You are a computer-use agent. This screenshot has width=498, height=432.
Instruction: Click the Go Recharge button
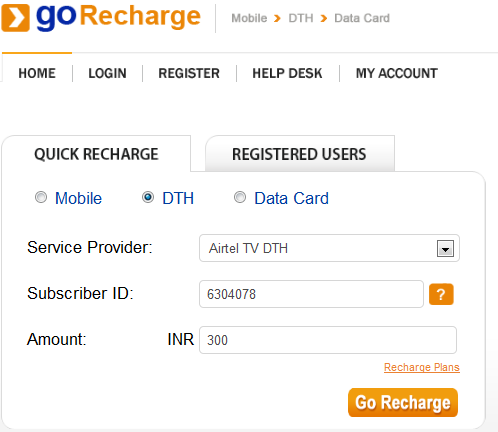tap(403, 403)
